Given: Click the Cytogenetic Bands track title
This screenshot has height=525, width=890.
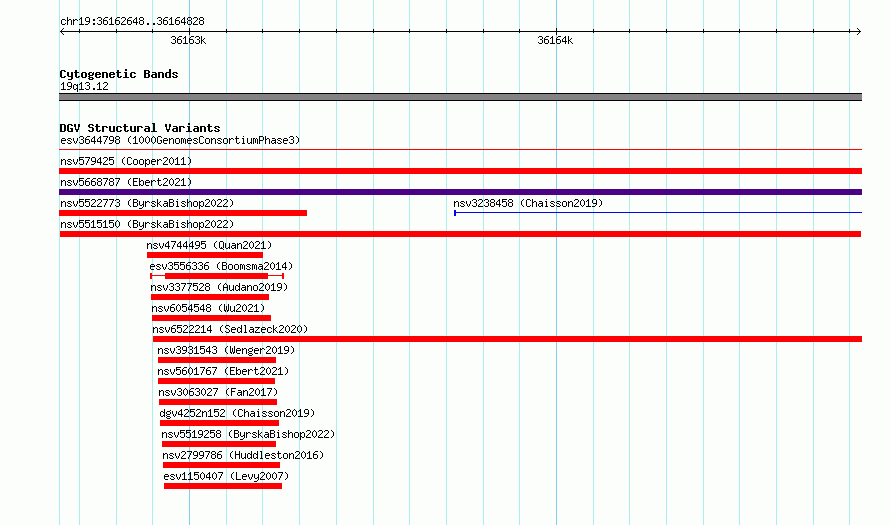Looking at the screenshot, I should pyautogui.click(x=119, y=74).
